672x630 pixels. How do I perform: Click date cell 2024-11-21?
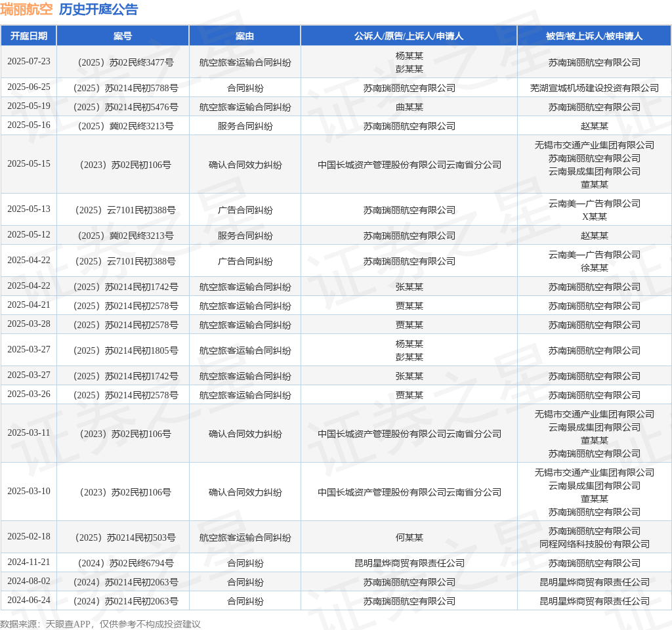pyautogui.click(x=29, y=562)
